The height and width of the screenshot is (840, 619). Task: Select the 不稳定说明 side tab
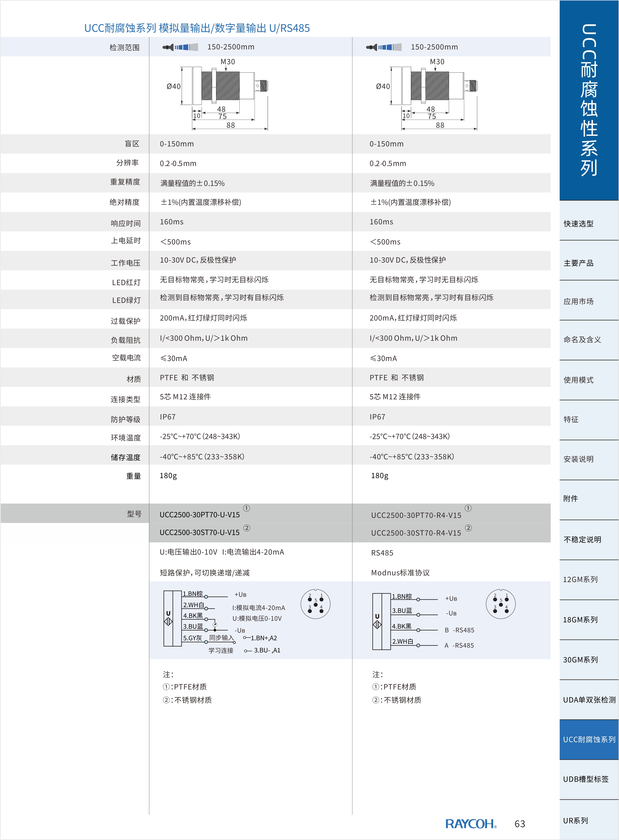[x=589, y=540]
